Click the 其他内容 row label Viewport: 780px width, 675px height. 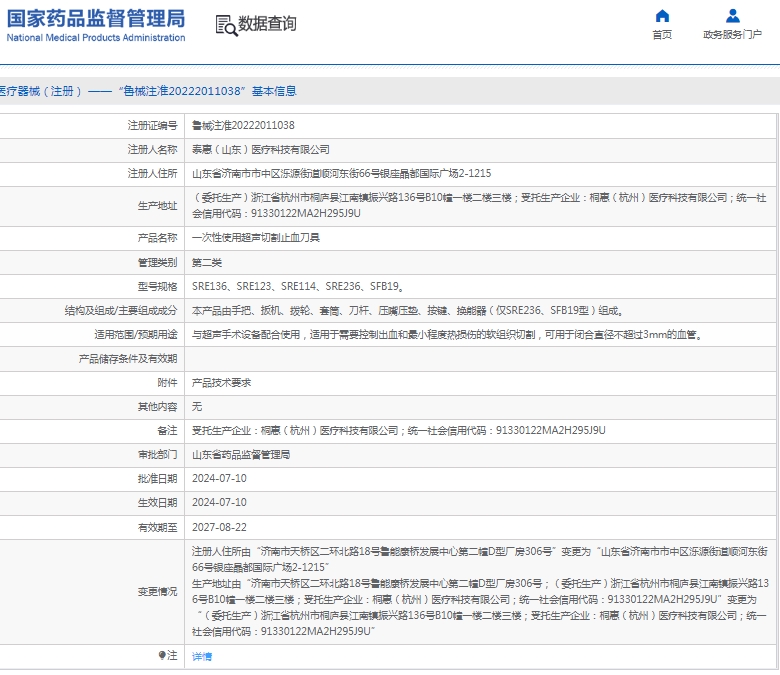tap(157, 406)
